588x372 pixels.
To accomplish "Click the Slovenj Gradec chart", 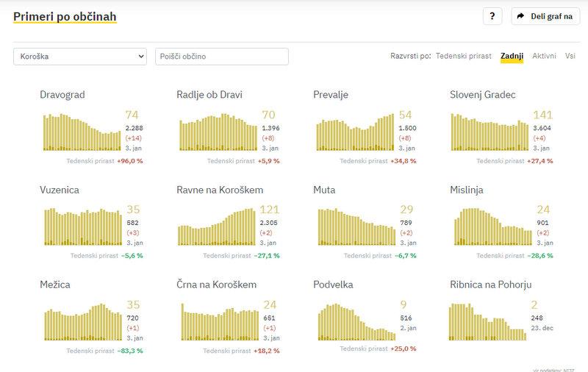I will pos(489,132).
